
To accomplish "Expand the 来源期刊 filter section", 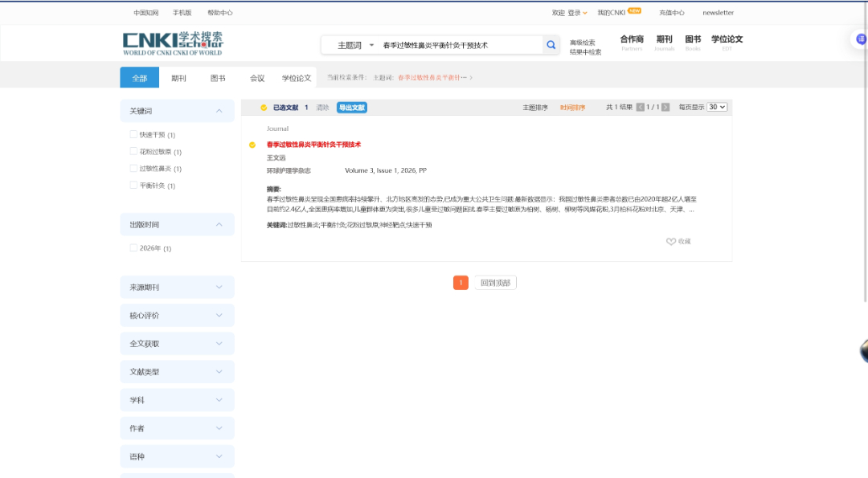I will (x=176, y=287).
